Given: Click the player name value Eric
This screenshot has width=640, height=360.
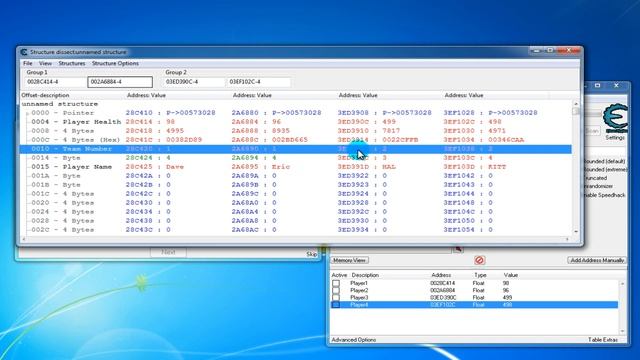Looking at the screenshot, I should click(x=281, y=167).
